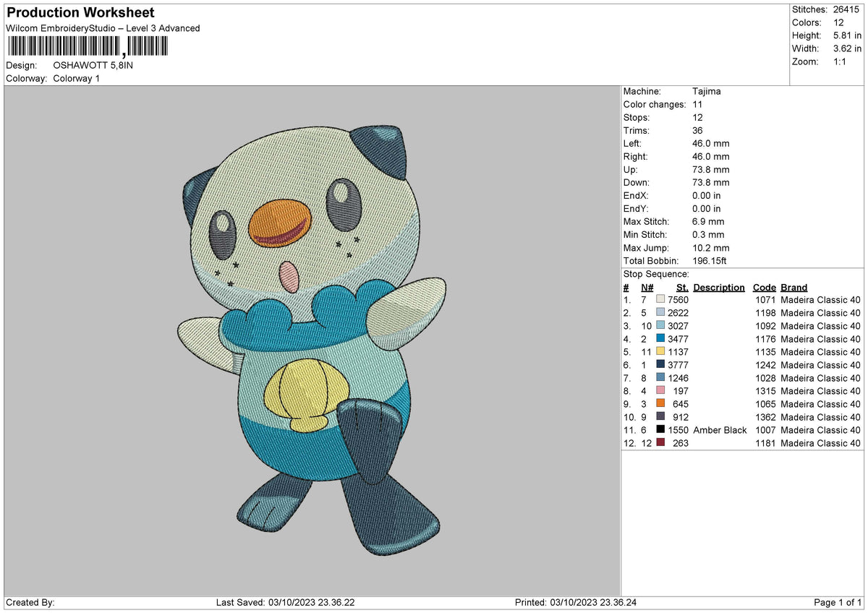Click the swatch for code 1092

point(660,326)
